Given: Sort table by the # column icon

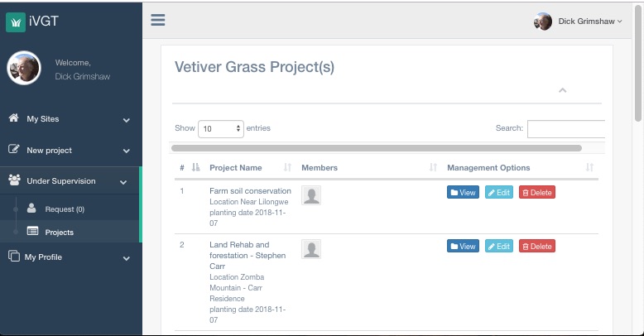Looking at the screenshot, I should pyautogui.click(x=196, y=167).
